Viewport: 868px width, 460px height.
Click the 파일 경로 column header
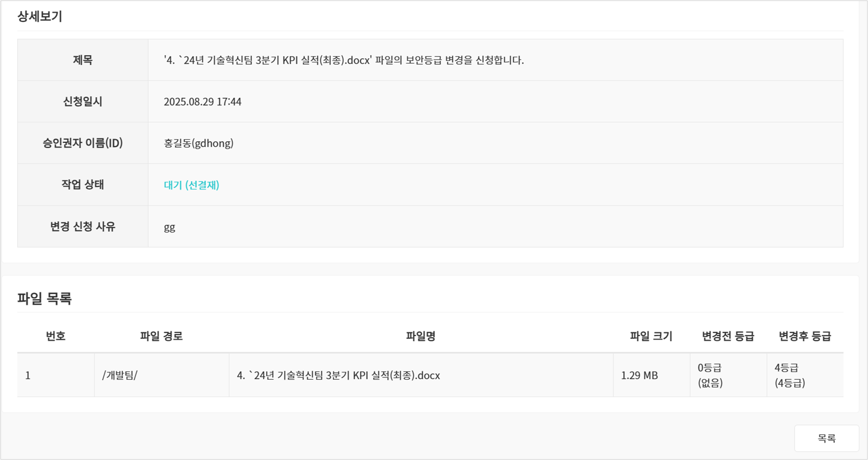coord(161,336)
